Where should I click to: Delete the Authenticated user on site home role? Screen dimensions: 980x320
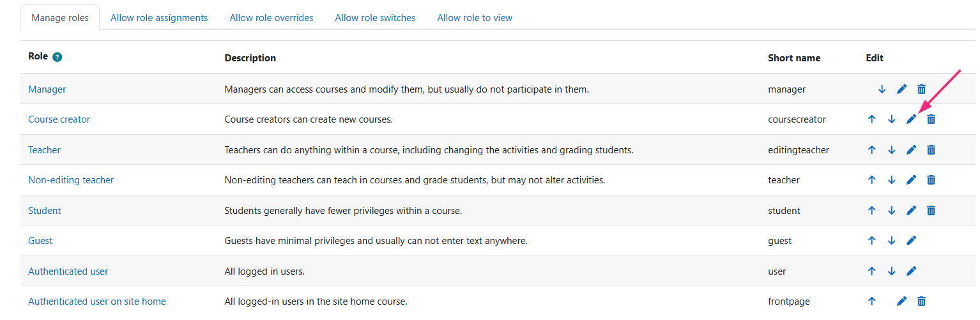[921, 301]
